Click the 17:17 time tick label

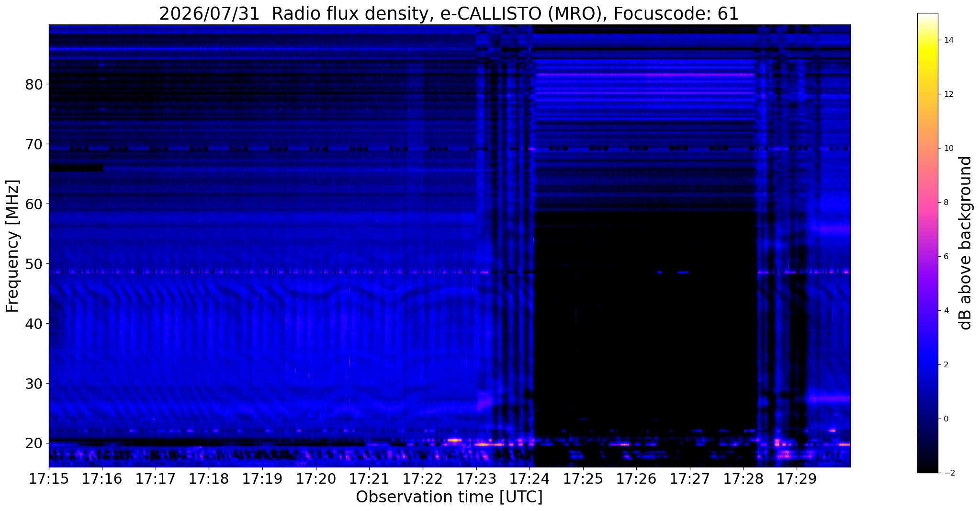[156, 479]
